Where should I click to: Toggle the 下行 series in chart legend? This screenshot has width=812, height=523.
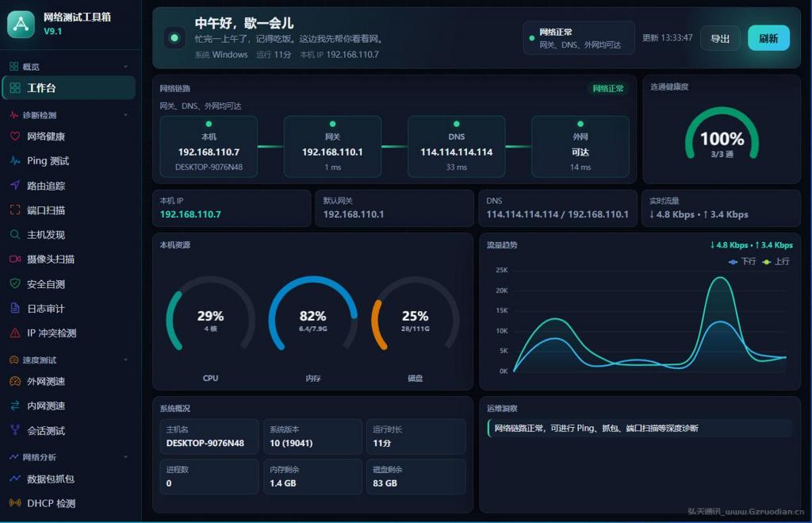click(742, 262)
